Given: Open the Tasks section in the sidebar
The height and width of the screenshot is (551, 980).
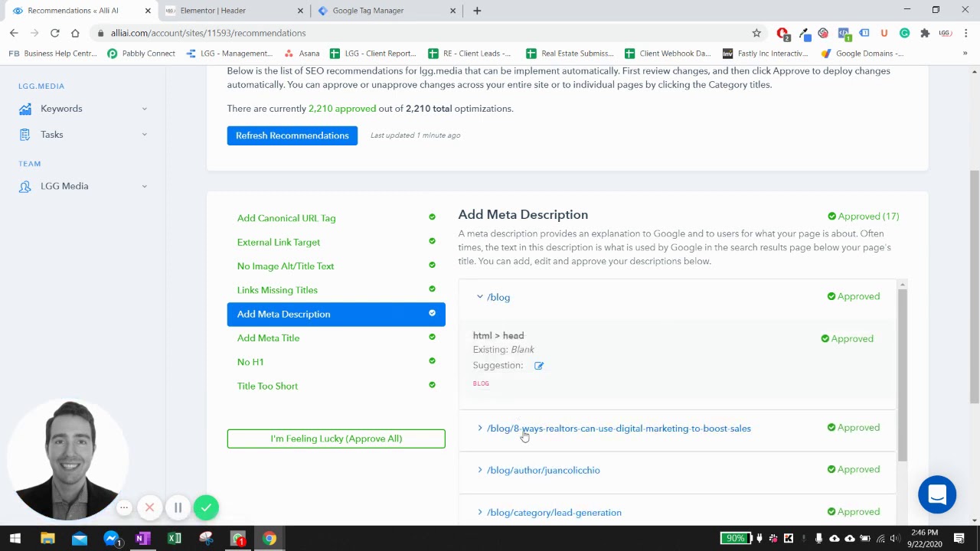Looking at the screenshot, I should (x=51, y=135).
